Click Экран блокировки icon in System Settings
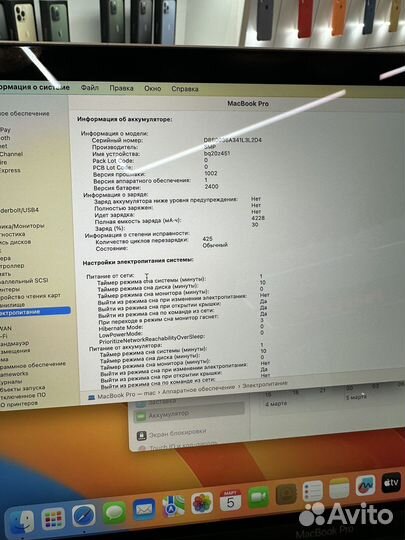 pos(142,436)
